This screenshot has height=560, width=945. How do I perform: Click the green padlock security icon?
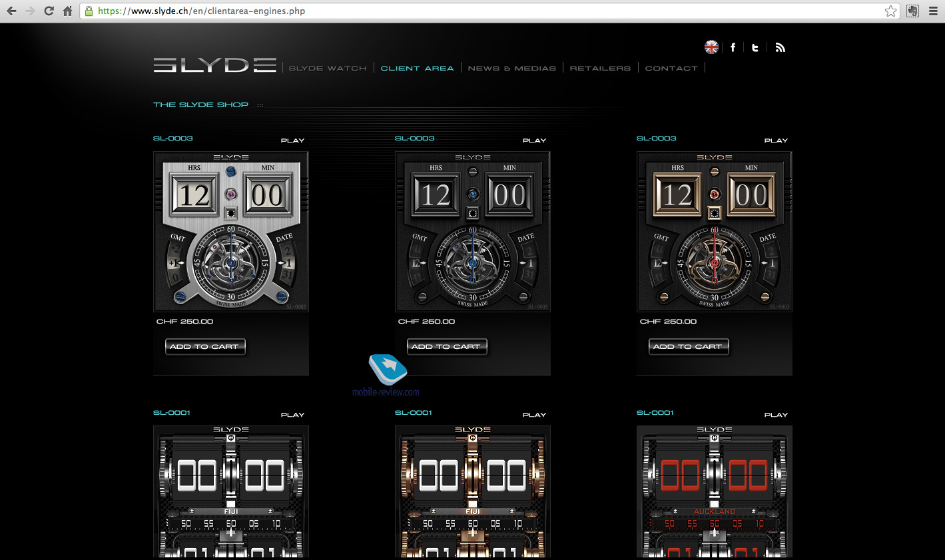pyautogui.click(x=89, y=11)
